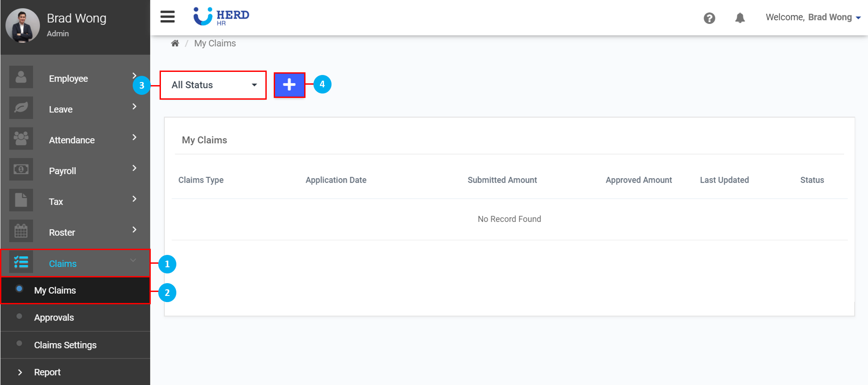
Task: Click the blue add claim button
Action: coord(289,85)
